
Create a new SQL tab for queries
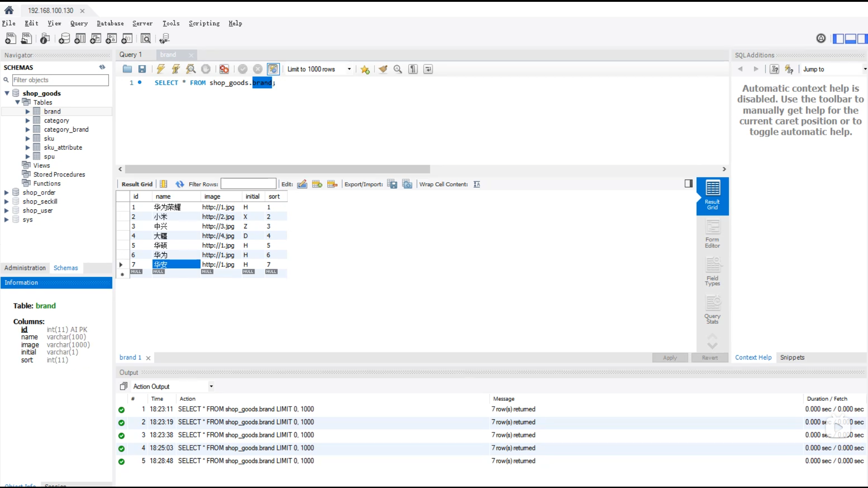(x=10, y=38)
